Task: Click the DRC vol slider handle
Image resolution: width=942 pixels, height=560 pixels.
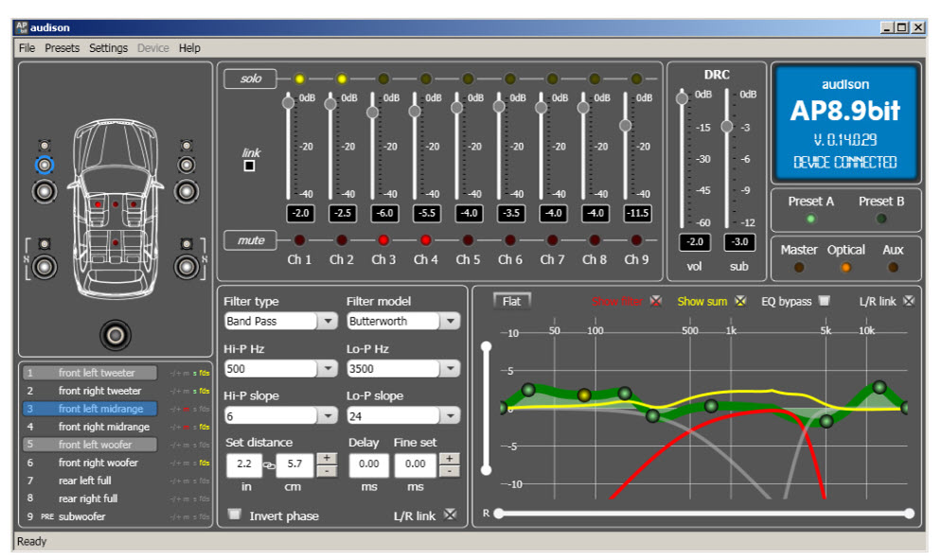Action: (682, 97)
